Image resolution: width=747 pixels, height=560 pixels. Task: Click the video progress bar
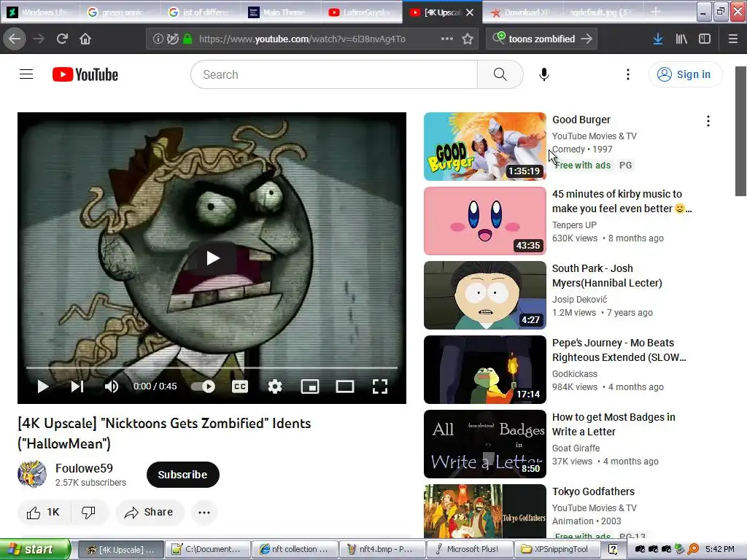pos(212,367)
